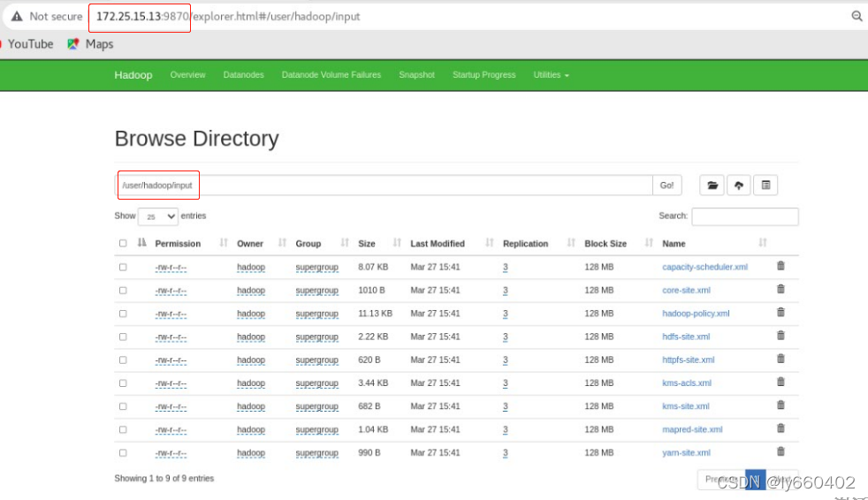Open the hadoop-policy.xml file link

pyautogui.click(x=696, y=314)
